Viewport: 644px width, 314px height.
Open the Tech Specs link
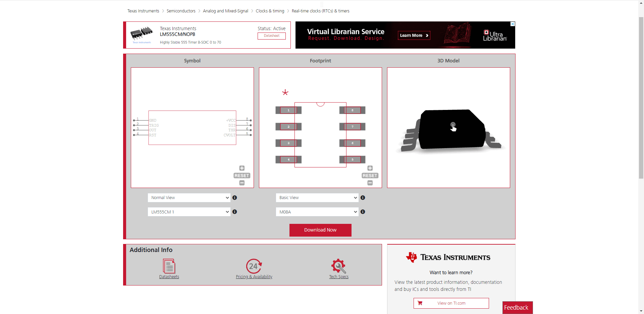(x=339, y=277)
